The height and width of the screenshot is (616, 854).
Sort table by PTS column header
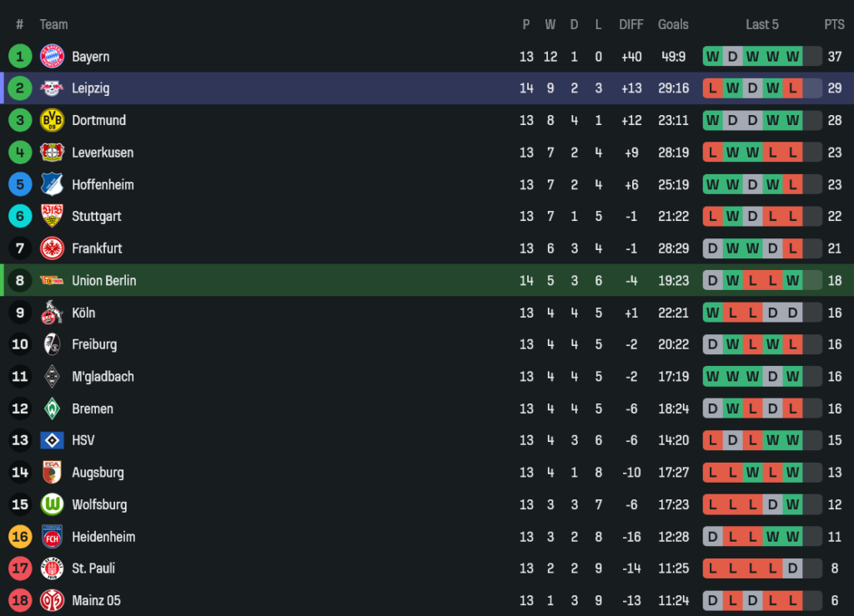(x=834, y=24)
